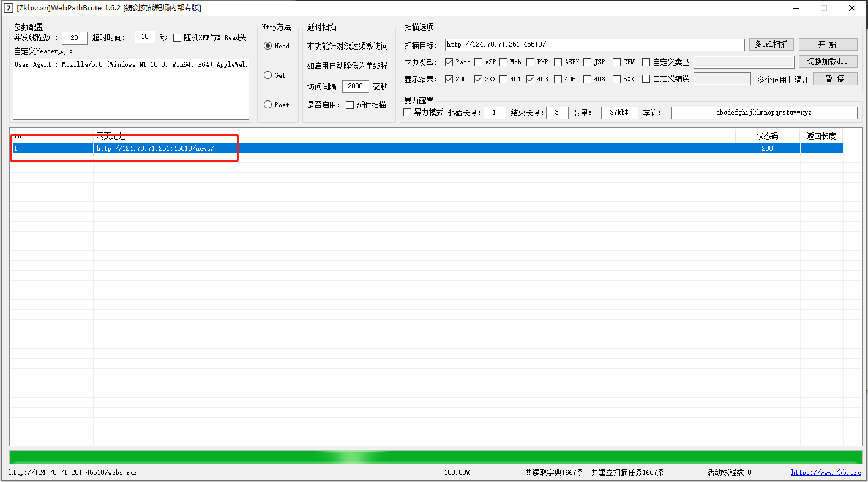Click the 自定义错误 text field
The image size is (868, 482).
click(x=722, y=79)
